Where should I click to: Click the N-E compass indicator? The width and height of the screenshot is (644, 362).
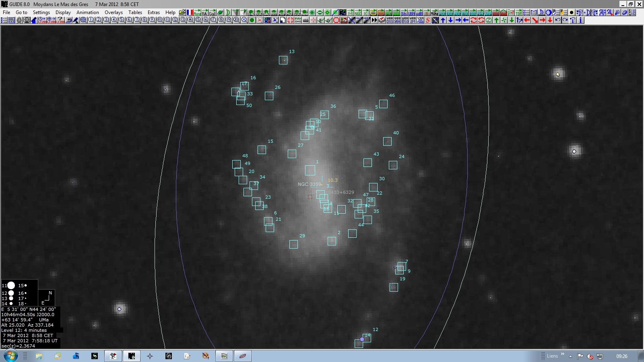coord(46,298)
